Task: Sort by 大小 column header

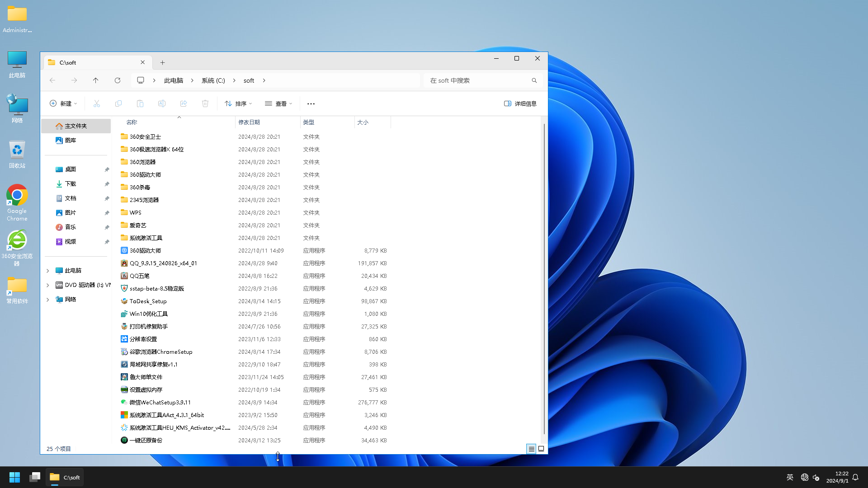Action: (x=373, y=122)
